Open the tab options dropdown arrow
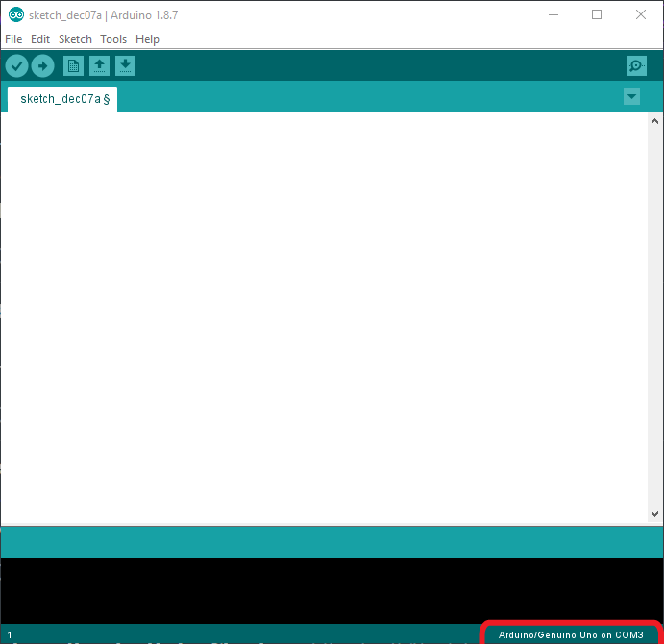Viewport: 664px width, 644px height. 632,96
